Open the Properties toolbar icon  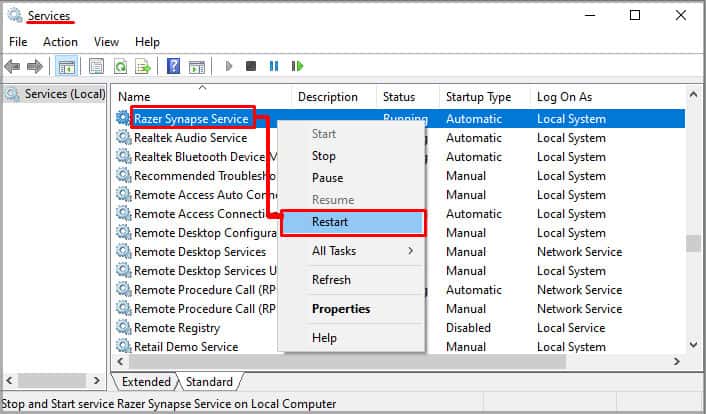pos(96,67)
